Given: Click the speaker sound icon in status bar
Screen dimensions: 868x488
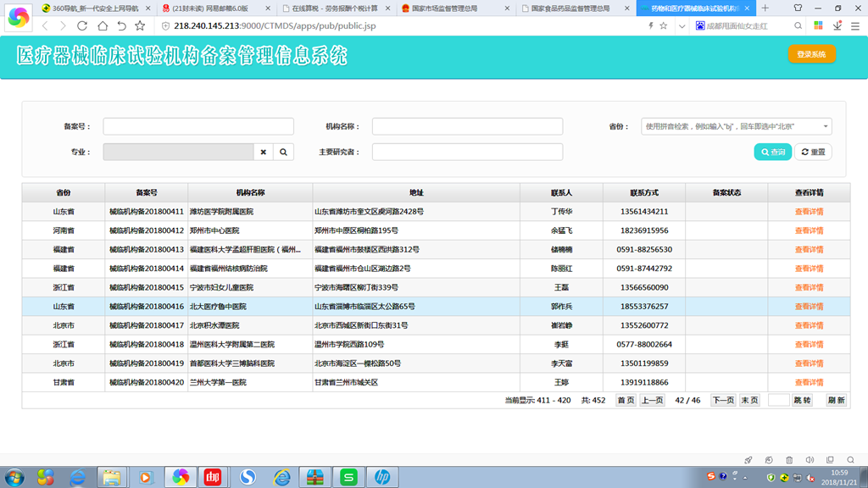Looking at the screenshot, I should (810, 460).
